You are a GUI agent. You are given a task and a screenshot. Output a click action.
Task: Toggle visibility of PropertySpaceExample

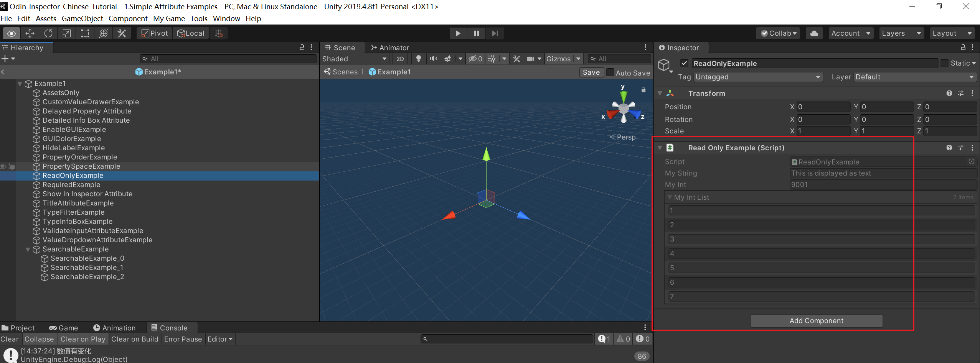(3, 166)
